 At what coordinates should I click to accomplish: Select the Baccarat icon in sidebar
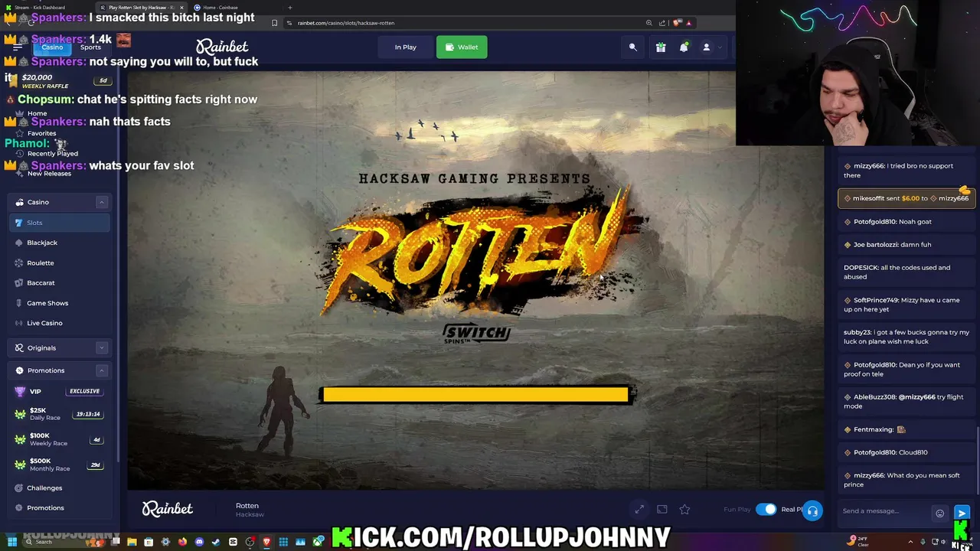pos(19,283)
